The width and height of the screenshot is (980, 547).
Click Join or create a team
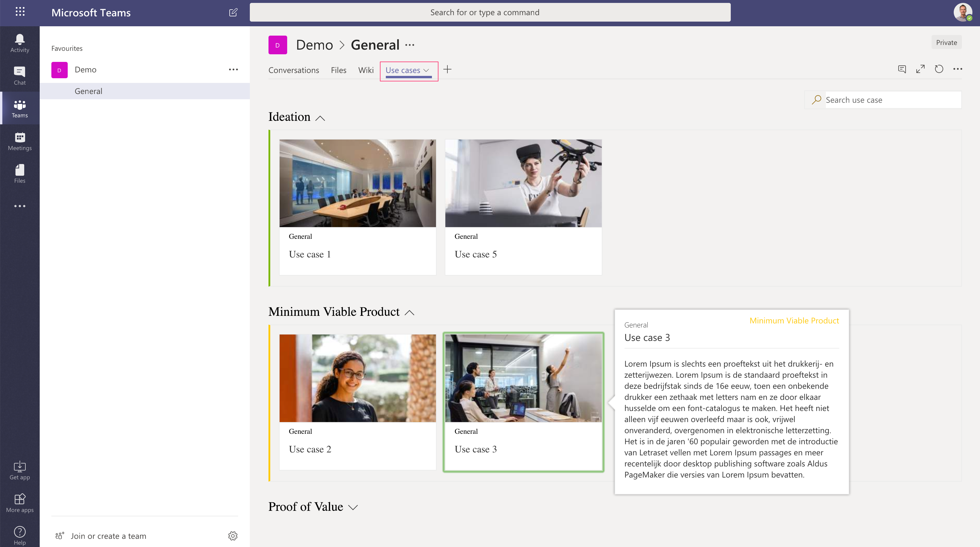click(108, 536)
